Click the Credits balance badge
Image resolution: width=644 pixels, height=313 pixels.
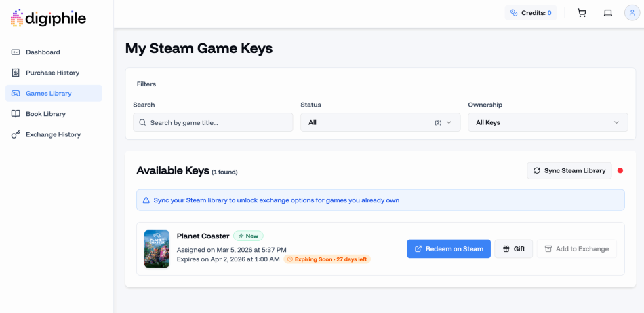point(531,13)
